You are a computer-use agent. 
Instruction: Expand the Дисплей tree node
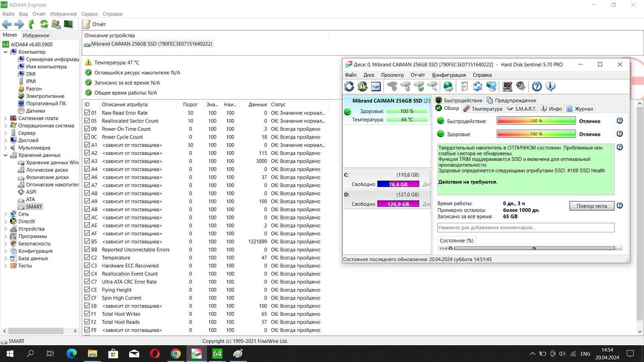(x=6, y=140)
